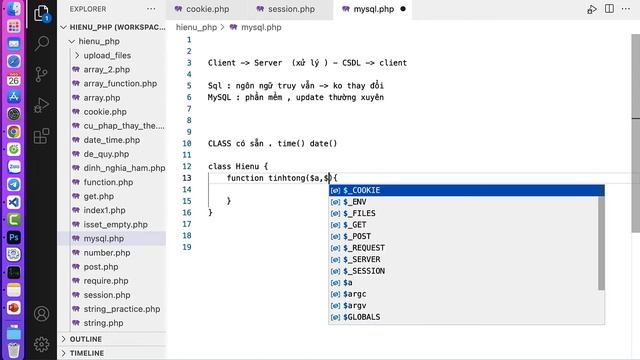Screen dimensions: 640x360
Task: Choose $_POST suggestion
Action: pyautogui.click(x=464, y=236)
